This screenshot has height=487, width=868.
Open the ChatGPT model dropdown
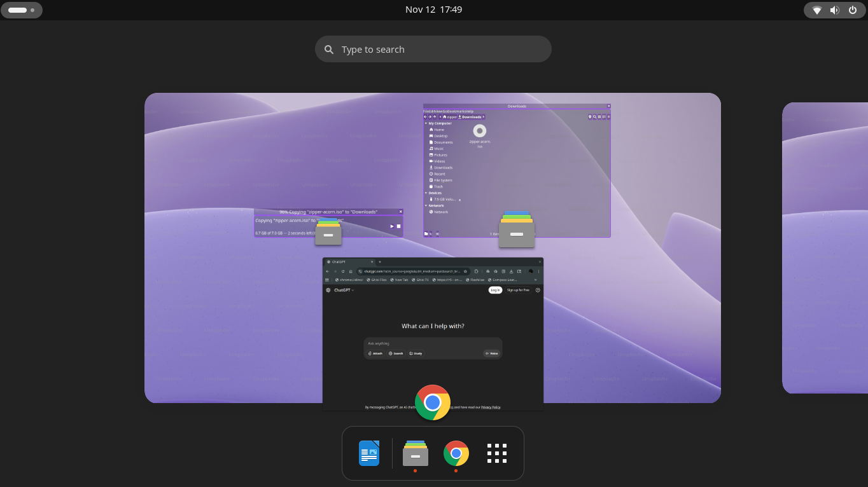344,290
